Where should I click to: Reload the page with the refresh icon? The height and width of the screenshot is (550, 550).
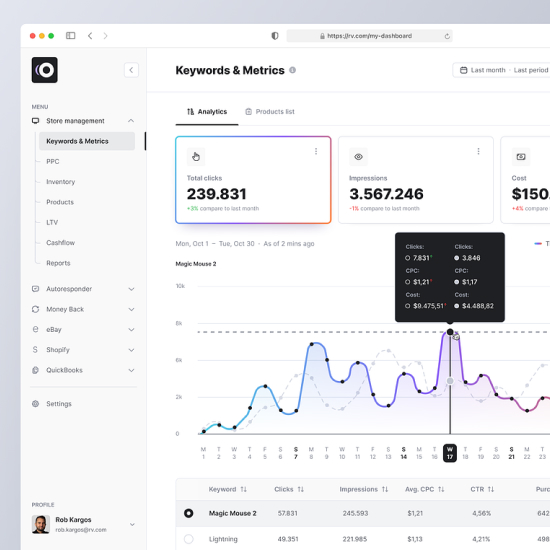[x=447, y=36]
